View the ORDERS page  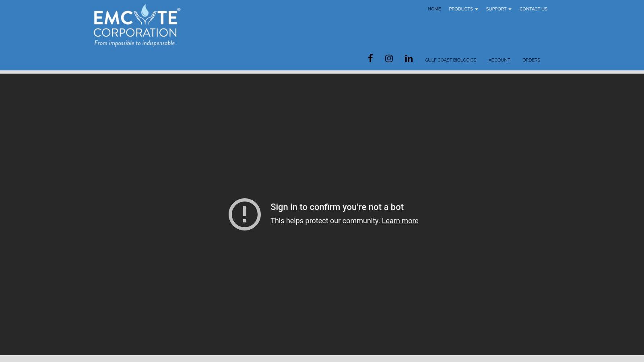click(531, 60)
